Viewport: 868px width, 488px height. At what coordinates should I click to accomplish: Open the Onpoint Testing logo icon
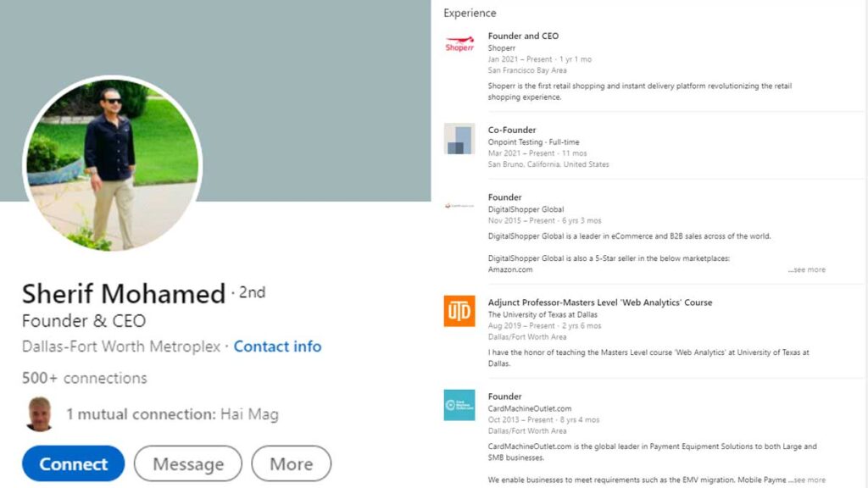459,138
